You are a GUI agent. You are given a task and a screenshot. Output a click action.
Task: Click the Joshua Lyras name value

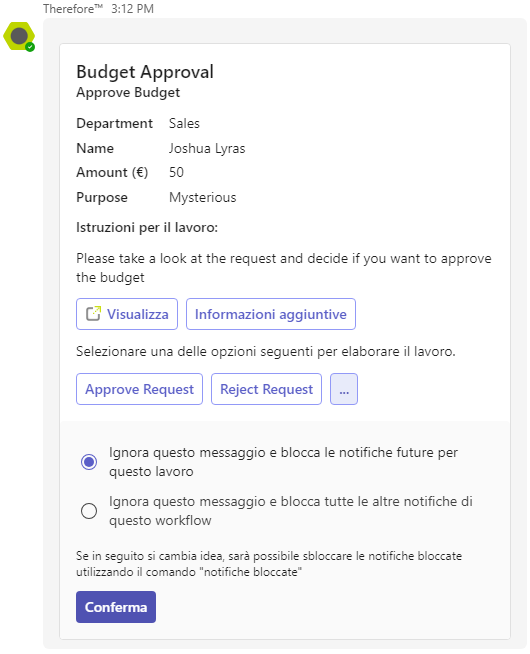(x=207, y=148)
